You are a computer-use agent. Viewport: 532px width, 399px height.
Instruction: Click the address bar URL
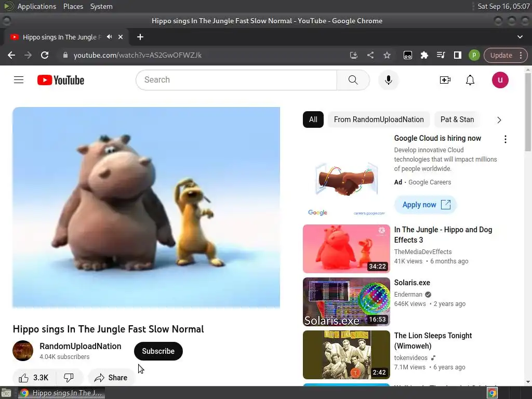137,55
